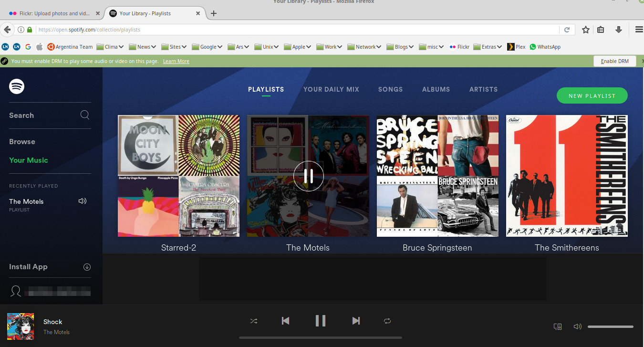644x347 pixels.
Task: Expand the Sites bookmarks folder
Action: point(174,47)
